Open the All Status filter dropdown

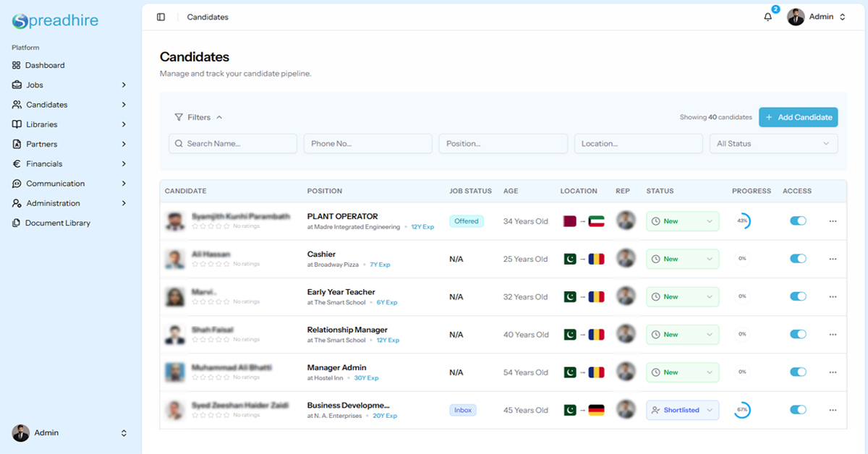click(x=773, y=144)
